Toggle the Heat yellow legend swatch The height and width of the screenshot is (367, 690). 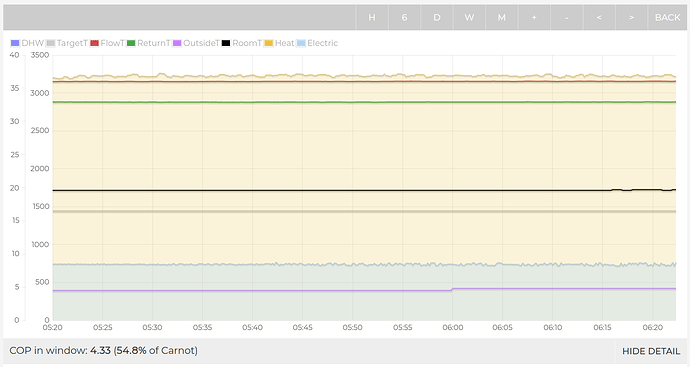tap(268, 43)
